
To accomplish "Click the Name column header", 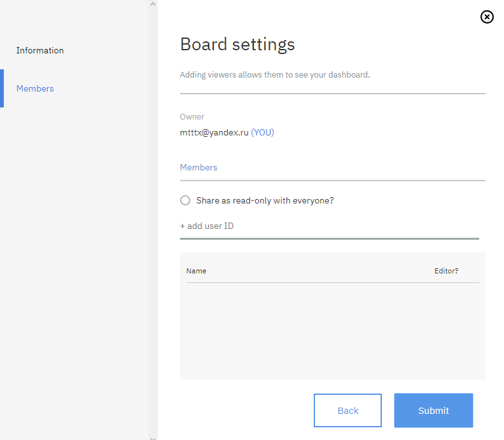I will click(196, 271).
